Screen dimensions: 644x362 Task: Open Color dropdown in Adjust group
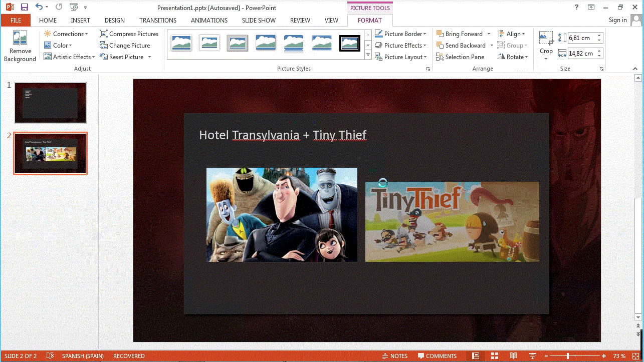click(58, 46)
